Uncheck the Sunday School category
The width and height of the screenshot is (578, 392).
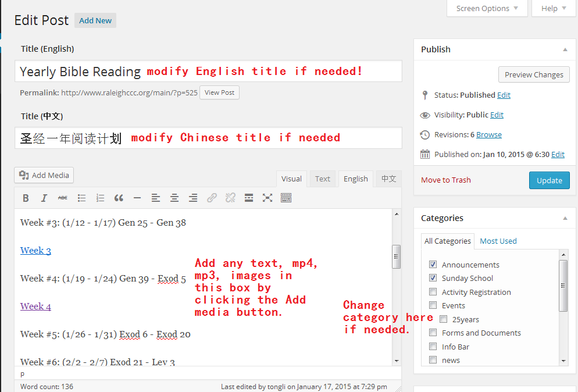pos(433,277)
